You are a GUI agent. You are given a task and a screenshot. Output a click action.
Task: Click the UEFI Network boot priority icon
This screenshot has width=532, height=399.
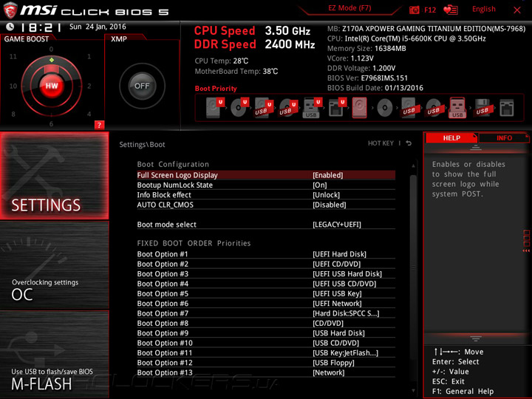[x=337, y=108]
